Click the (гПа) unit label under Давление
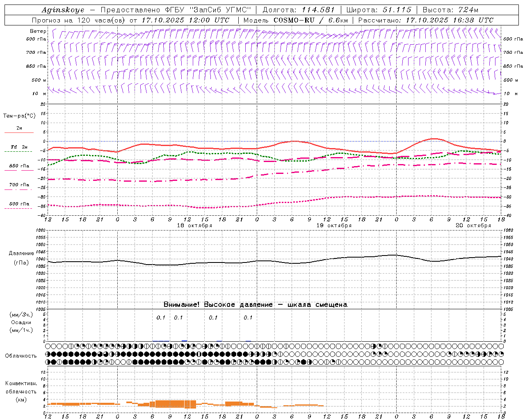525x420 pixels. coord(21,262)
